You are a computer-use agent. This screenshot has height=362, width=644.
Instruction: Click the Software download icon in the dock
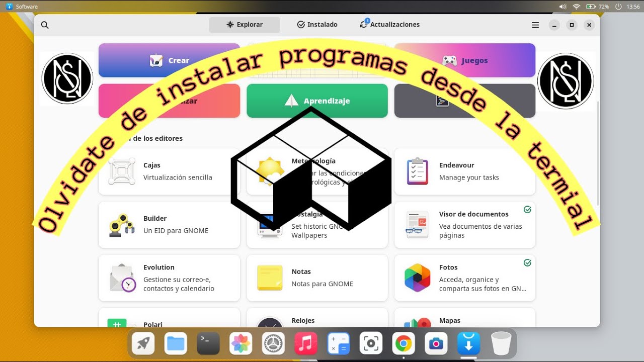pyautogui.click(x=468, y=344)
